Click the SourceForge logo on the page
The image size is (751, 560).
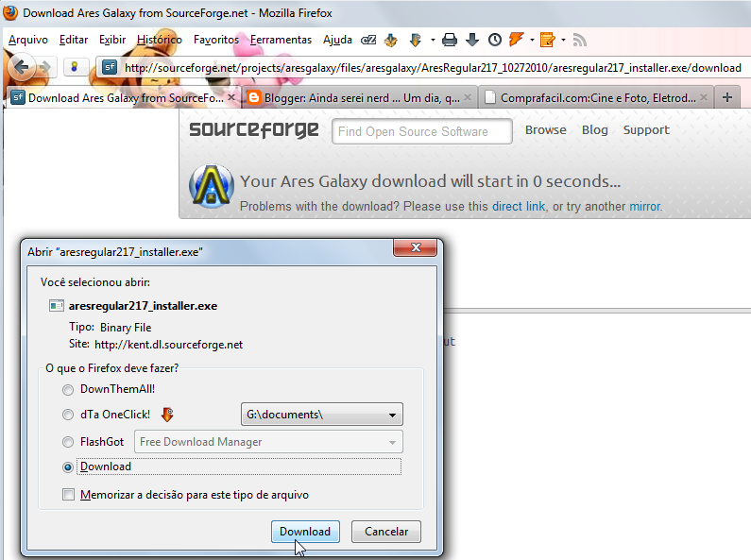click(x=254, y=129)
